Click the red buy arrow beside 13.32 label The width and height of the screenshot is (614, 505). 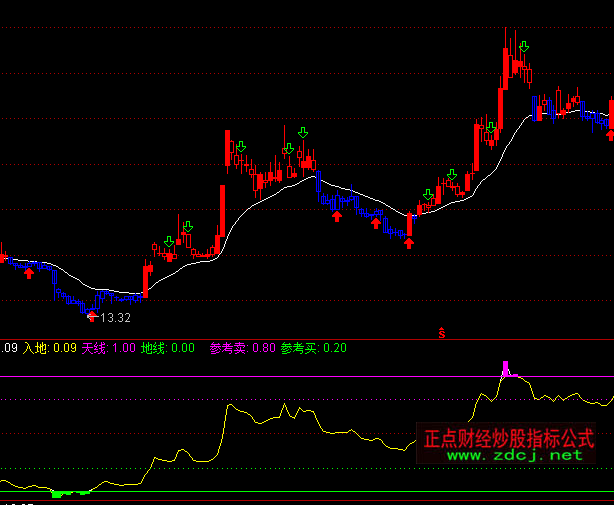[92, 316]
